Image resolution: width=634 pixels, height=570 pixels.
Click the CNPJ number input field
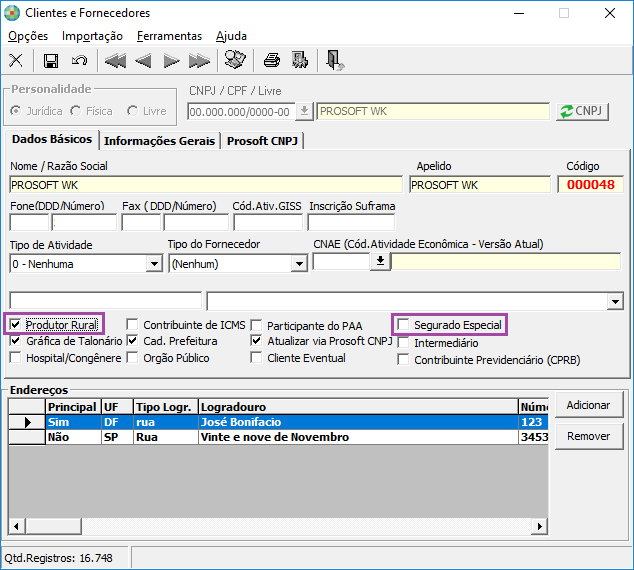coord(242,112)
